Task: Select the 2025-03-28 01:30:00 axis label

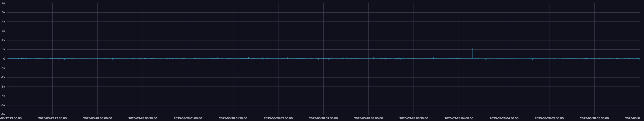Action: [x=233, y=118]
